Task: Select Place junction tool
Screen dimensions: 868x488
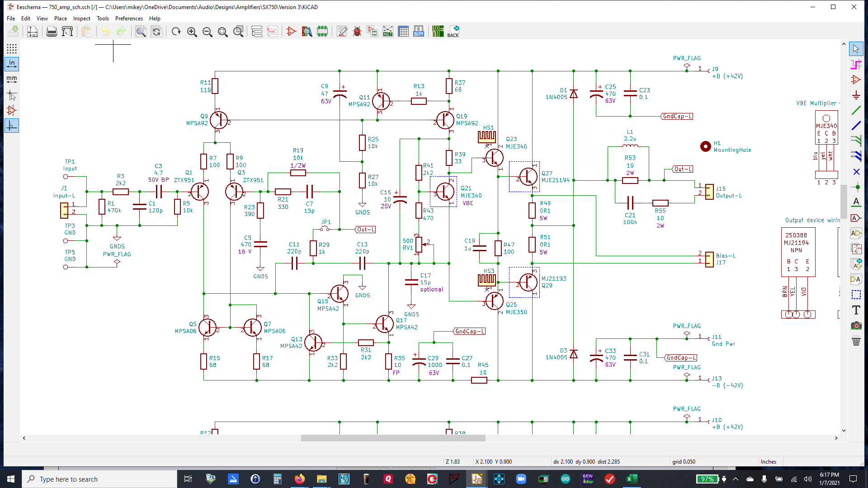Action: click(856, 187)
